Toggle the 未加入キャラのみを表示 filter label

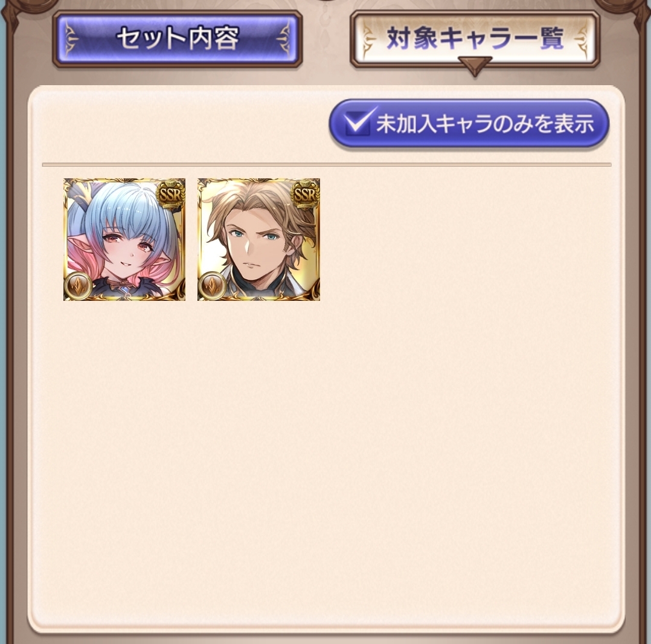(x=485, y=123)
